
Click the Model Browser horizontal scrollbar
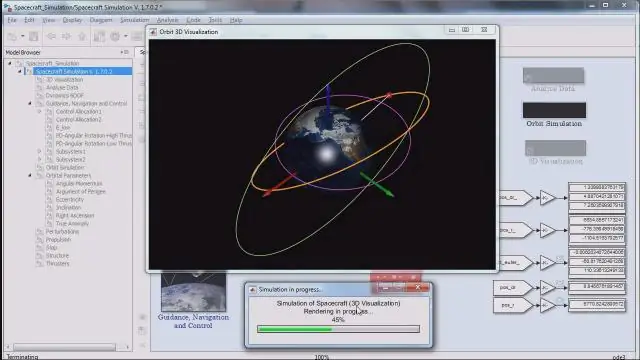tap(64, 347)
